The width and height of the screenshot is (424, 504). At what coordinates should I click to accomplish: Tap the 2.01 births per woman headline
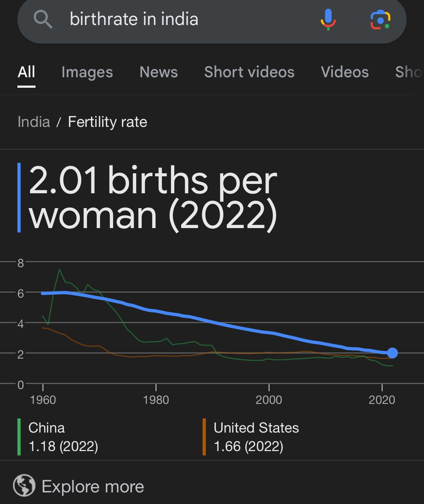click(x=153, y=197)
